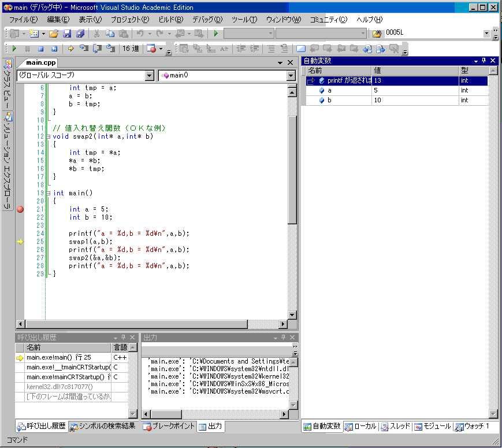Switch to the ウォッチ 1 tab

coord(473,426)
